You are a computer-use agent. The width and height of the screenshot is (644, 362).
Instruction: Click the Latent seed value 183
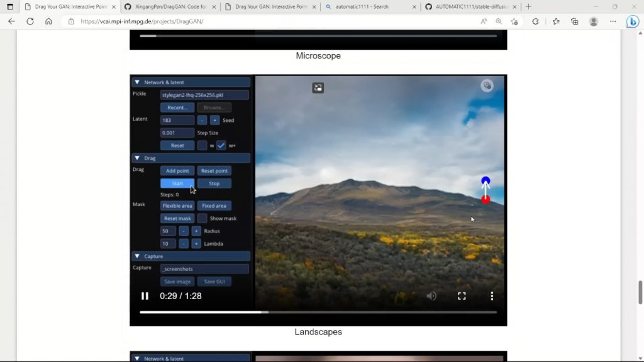(177, 120)
